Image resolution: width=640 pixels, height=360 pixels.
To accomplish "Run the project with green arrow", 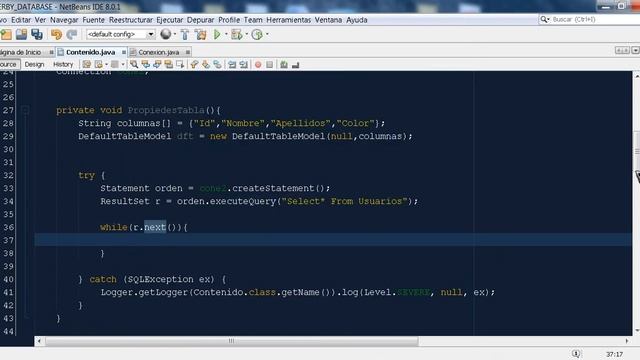I will point(217,35).
